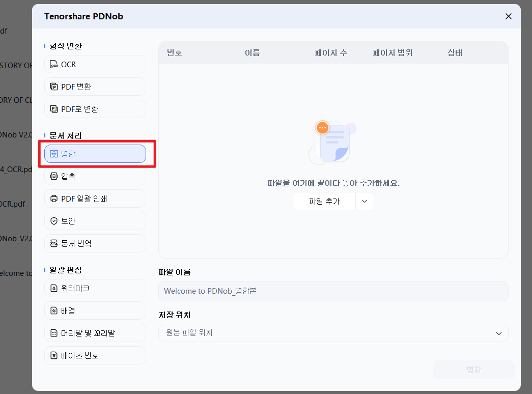The image size is (532, 394).
Task: Click the 형식 변환 section heading
Action: tap(66, 46)
